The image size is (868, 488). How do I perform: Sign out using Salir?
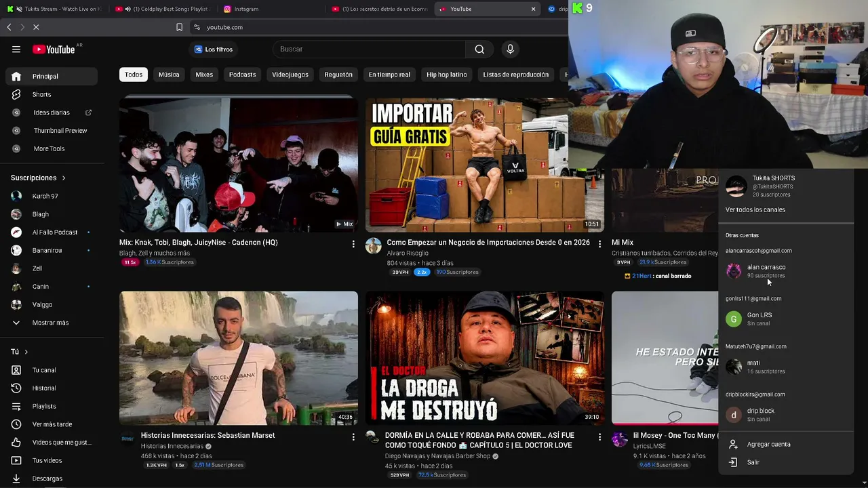click(785, 462)
